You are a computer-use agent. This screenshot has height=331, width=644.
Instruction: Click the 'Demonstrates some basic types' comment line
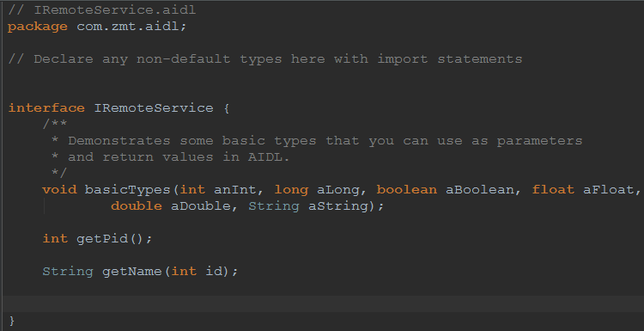316,141
